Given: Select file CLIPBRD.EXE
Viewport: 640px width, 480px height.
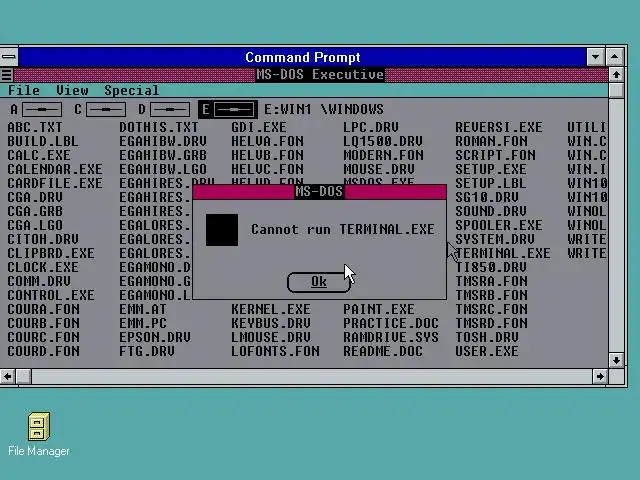Looking at the screenshot, I should [x=51, y=253].
